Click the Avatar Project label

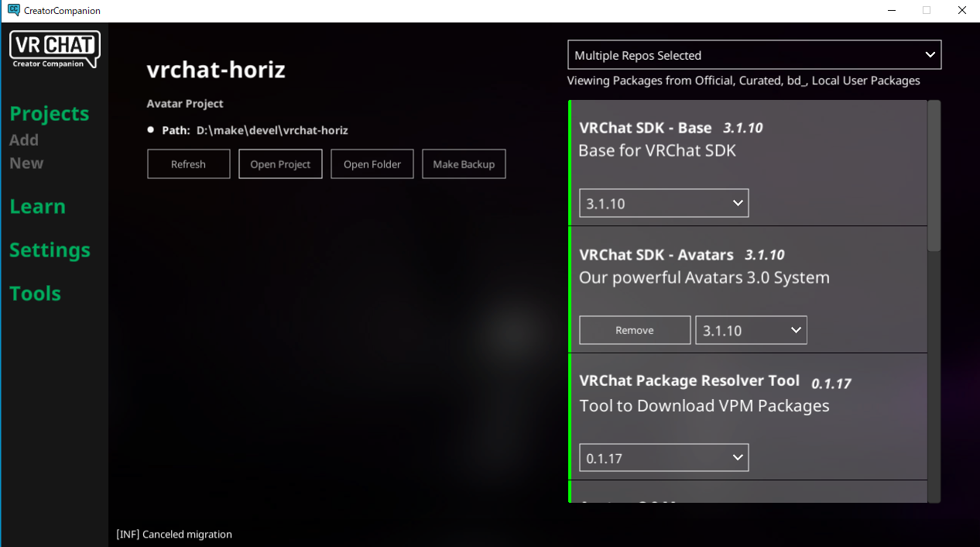185,104
